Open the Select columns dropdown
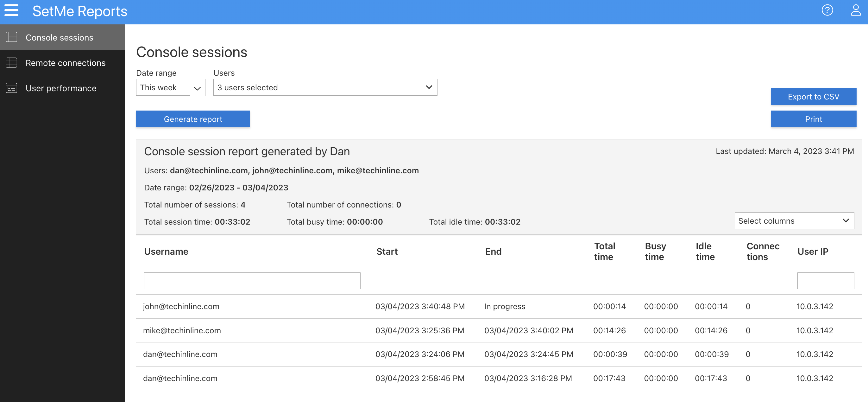868x402 pixels. (794, 221)
